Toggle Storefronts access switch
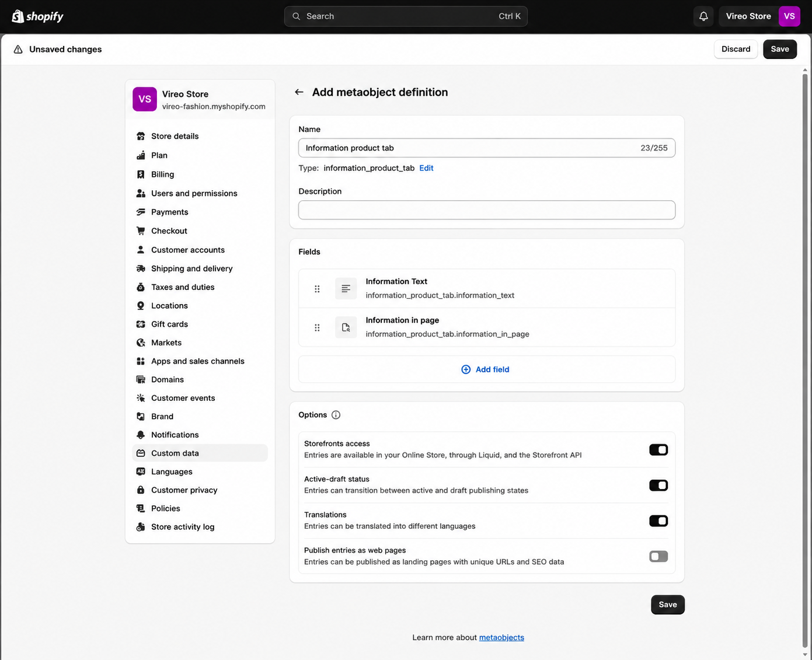The width and height of the screenshot is (812, 660). (x=658, y=450)
